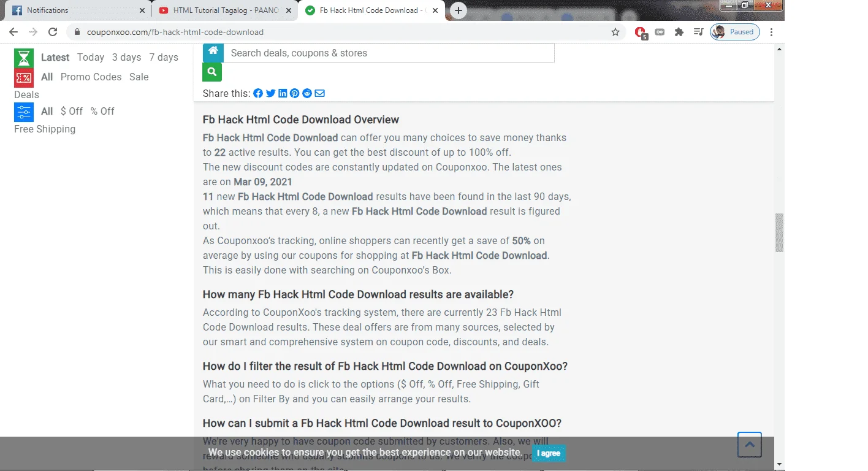Click the 'How do I filter the result' heading

click(x=385, y=366)
